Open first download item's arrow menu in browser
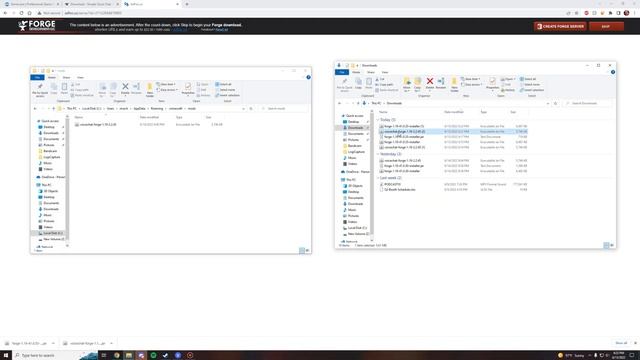Screen dimensions: 640x360 pos(53,343)
